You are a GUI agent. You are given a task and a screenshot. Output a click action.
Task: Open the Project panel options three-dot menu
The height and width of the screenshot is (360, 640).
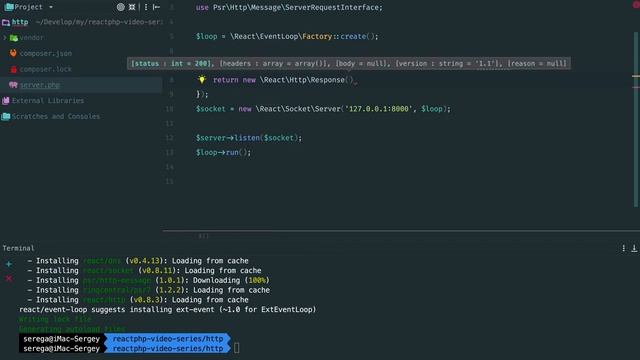click(x=146, y=7)
